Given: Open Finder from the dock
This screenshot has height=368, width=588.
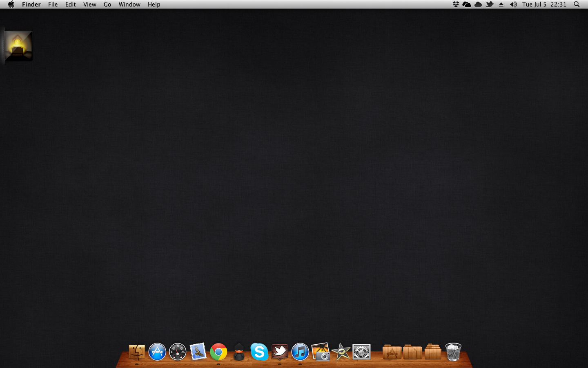Looking at the screenshot, I should (x=137, y=352).
